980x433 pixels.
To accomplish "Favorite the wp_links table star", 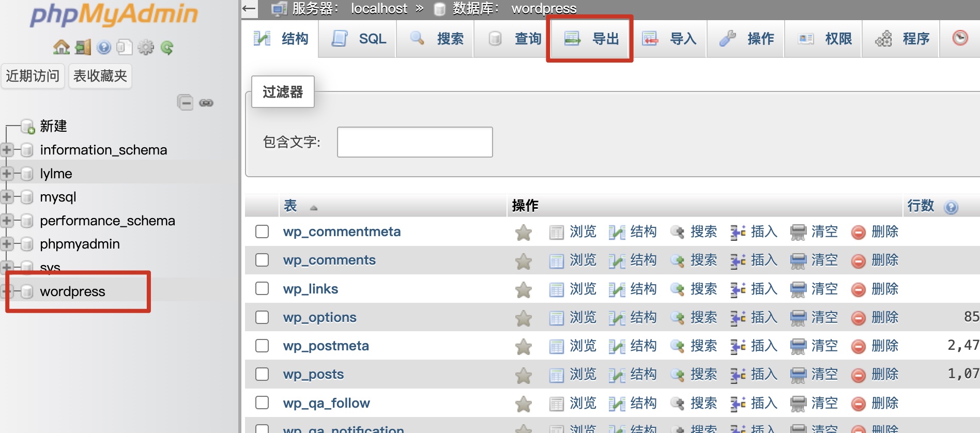I will pos(524,289).
